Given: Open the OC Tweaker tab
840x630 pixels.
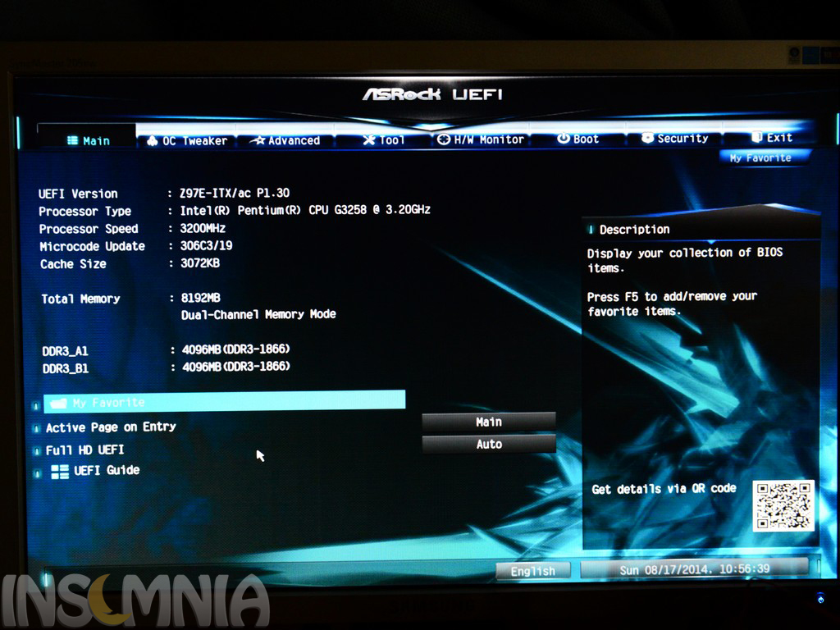Looking at the screenshot, I should point(187,140).
